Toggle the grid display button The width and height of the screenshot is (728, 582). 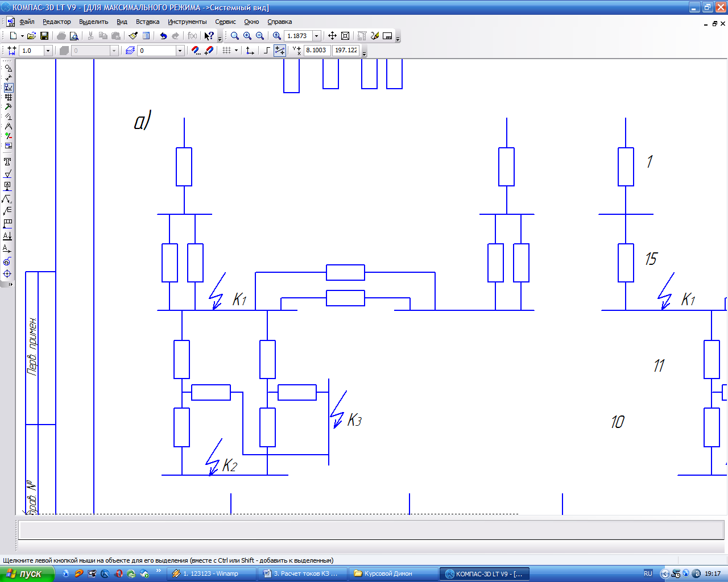click(x=227, y=51)
